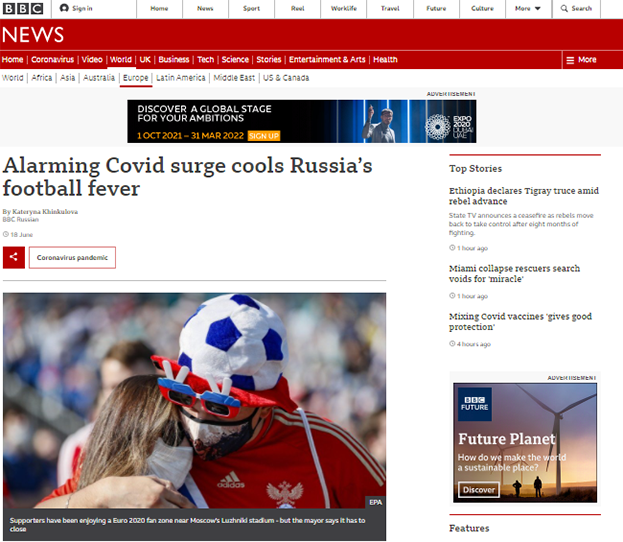Click the BBC News logo banner
Screen dimensions: 623x542
click(x=33, y=35)
